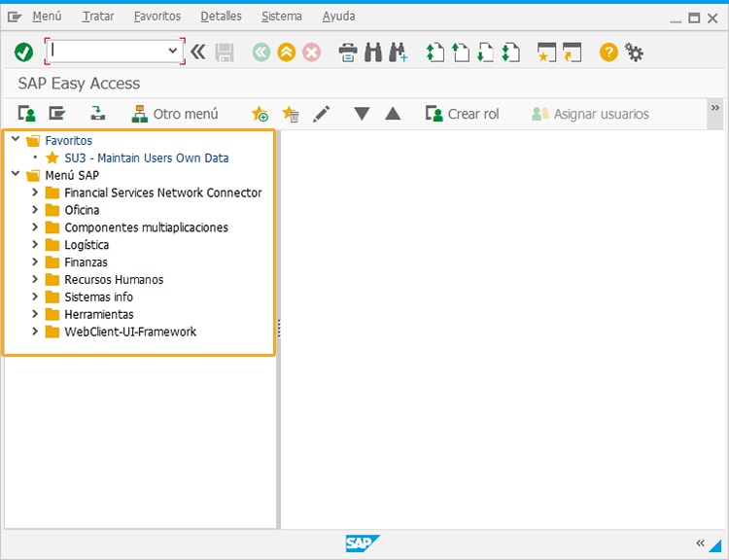The height and width of the screenshot is (560, 729).
Task: Click the SAP Business Workplace icon
Action: click(x=97, y=114)
